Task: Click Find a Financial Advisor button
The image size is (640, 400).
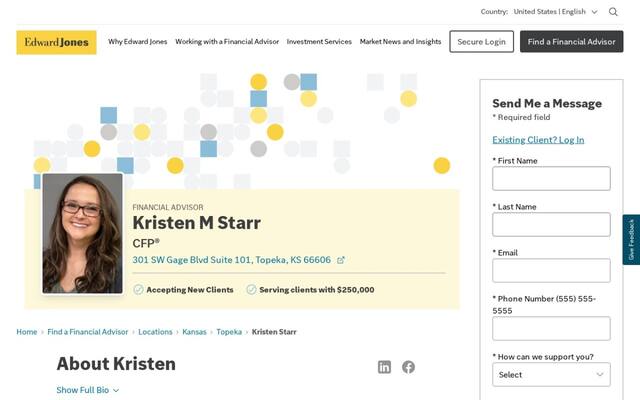Action: pyautogui.click(x=571, y=42)
